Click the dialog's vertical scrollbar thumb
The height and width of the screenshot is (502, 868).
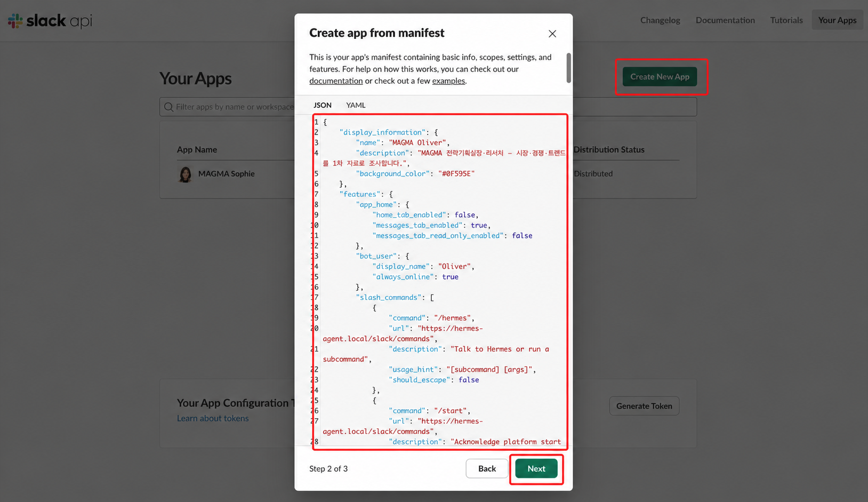568,68
